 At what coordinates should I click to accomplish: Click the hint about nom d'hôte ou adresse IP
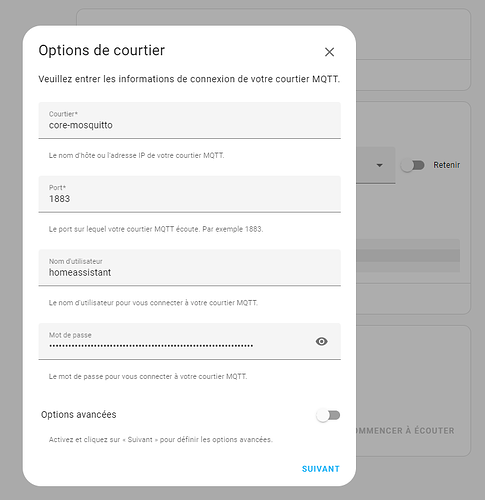(x=136, y=156)
